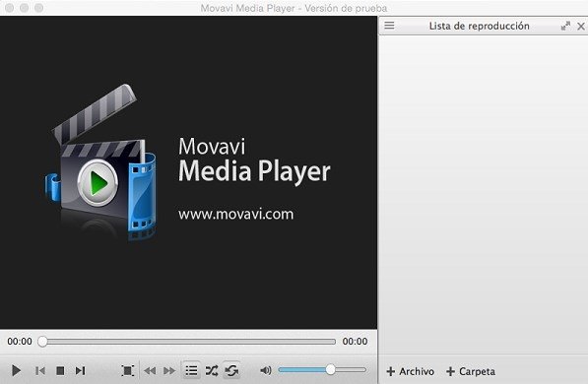Close the Lista de reproducción panel

click(581, 26)
